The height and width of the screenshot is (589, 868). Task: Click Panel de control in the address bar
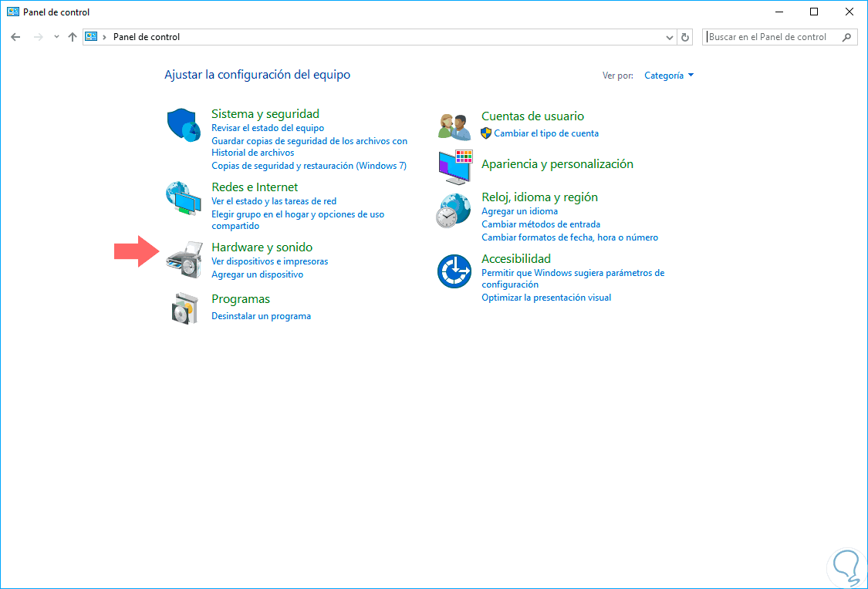point(147,37)
